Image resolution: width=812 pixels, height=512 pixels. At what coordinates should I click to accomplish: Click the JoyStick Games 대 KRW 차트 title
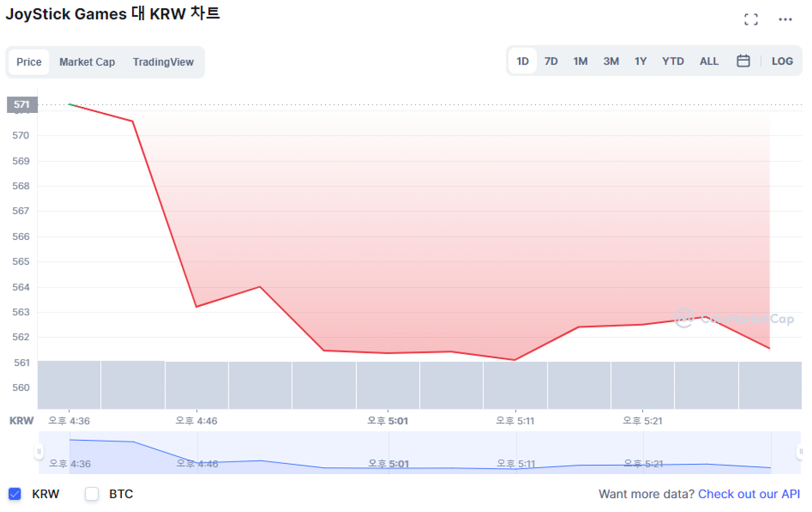coord(113,14)
